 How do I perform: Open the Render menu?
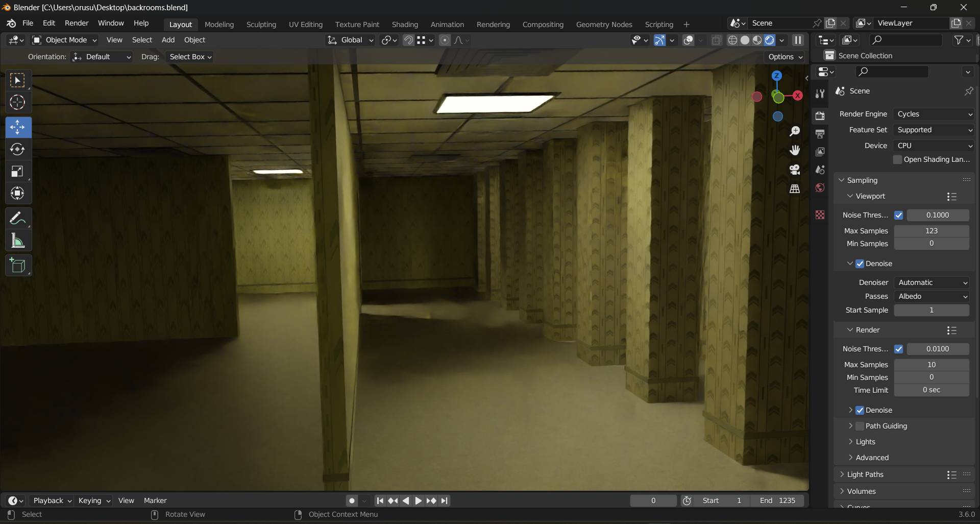coord(77,23)
